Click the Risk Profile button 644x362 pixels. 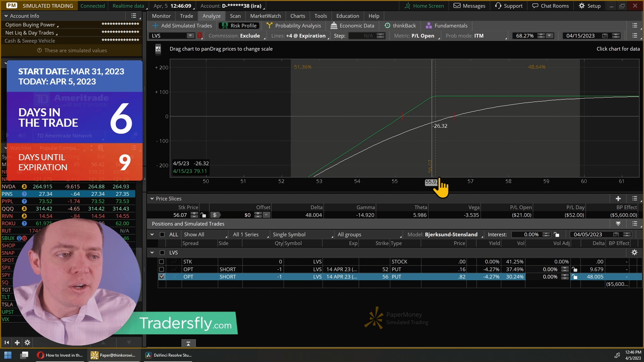(239, 25)
